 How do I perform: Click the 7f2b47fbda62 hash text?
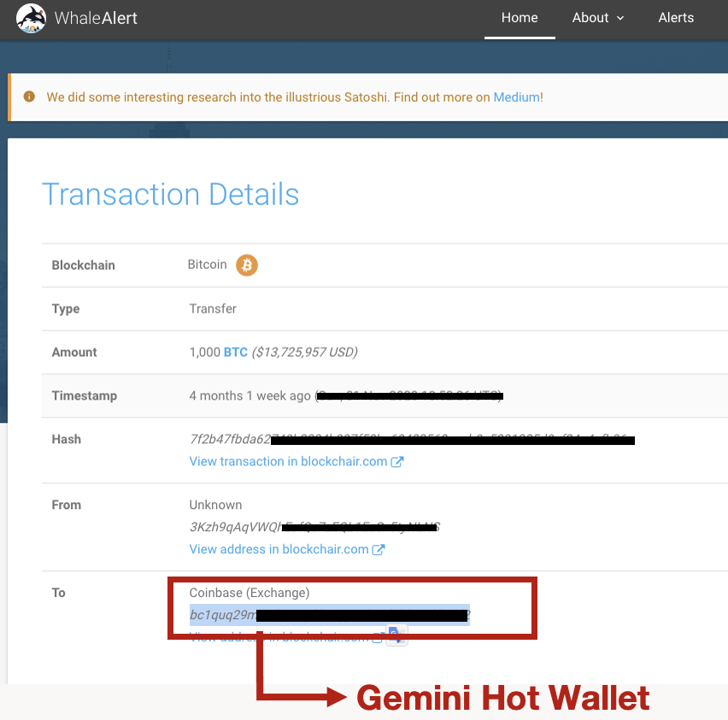[x=412, y=439]
